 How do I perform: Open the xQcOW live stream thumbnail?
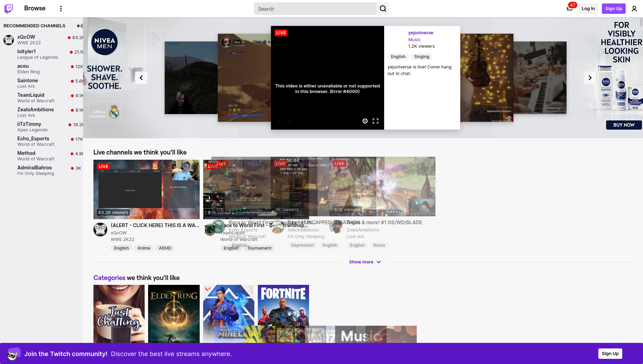click(x=146, y=189)
